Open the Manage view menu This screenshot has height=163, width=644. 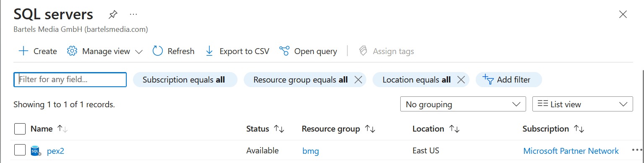pos(105,51)
